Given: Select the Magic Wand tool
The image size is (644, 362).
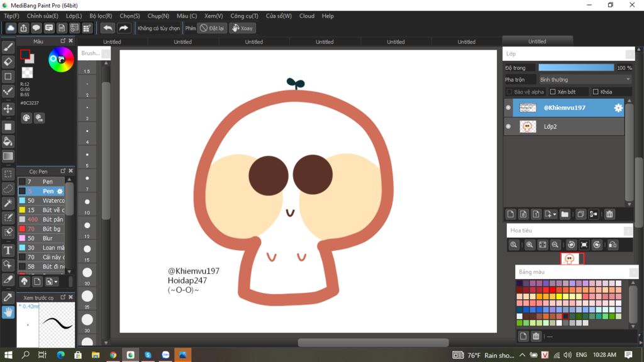Looking at the screenshot, I should point(8,203).
